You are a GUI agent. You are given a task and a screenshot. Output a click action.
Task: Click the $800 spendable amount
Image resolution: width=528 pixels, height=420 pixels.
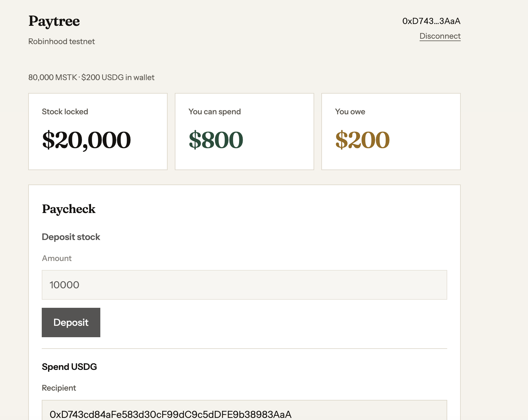click(216, 140)
